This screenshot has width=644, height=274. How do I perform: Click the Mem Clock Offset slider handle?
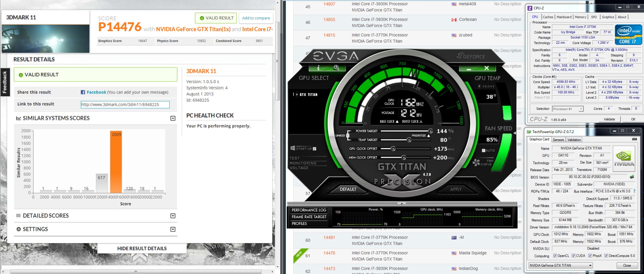pyautogui.click(x=404, y=157)
